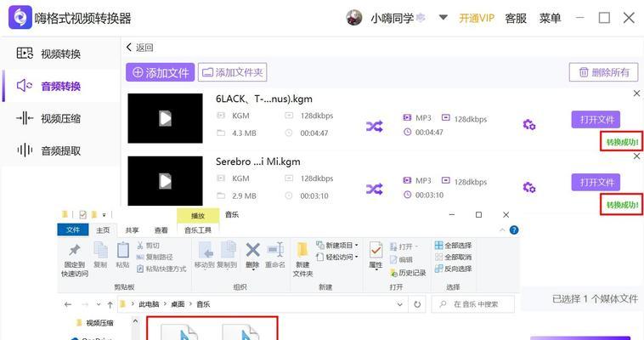
Task: Click 删除所有 to remove all files
Action: click(604, 72)
